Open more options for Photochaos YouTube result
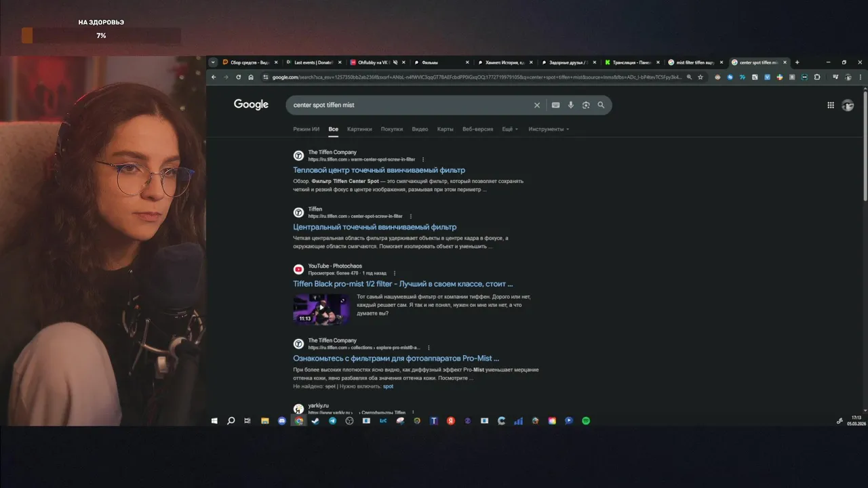 click(x=395, y=273)
